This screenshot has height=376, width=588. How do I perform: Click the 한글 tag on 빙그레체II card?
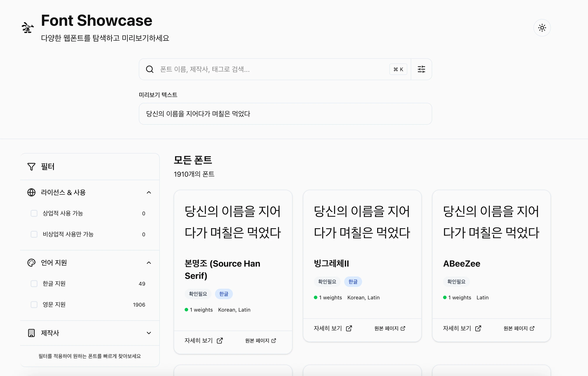tap(353, 281)
